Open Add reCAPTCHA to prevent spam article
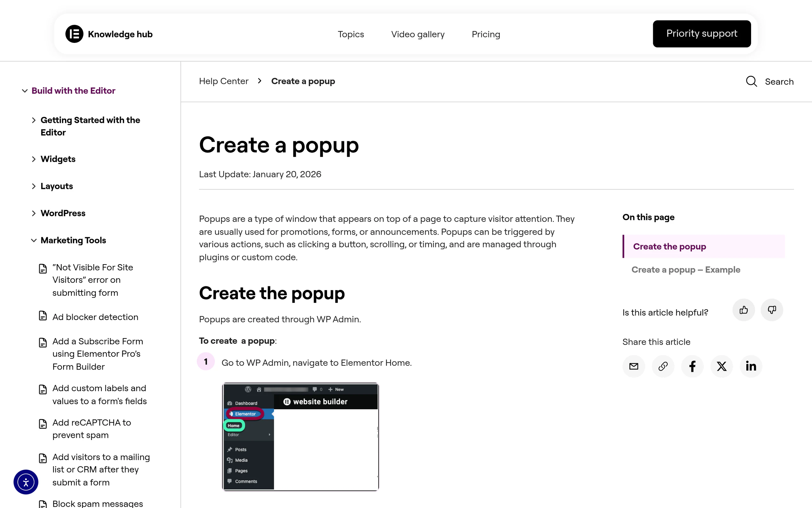The height and width of the screenshot is (508, 812). (92, 429)
